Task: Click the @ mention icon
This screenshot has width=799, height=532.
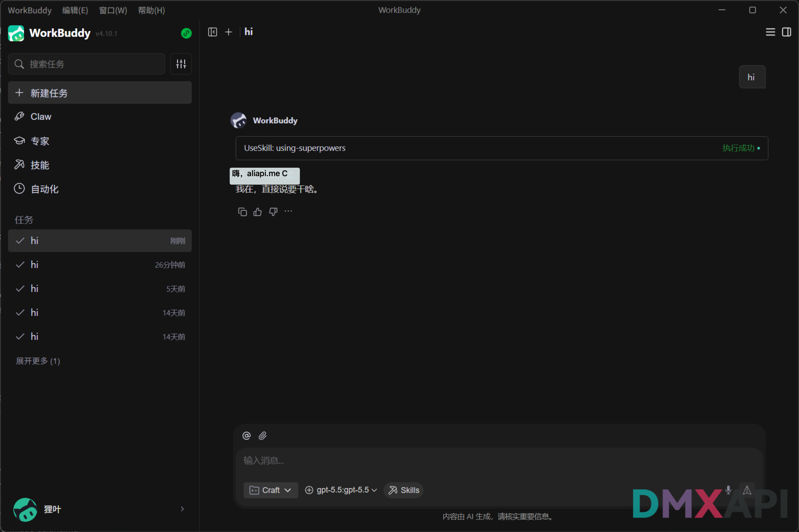Action: click(246, 436)
